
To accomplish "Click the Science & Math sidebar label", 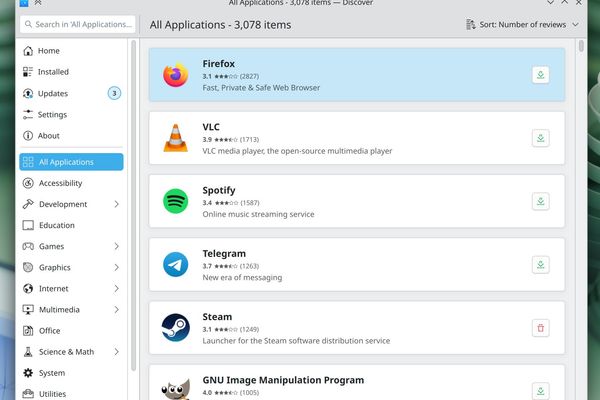I will point(67,352).
